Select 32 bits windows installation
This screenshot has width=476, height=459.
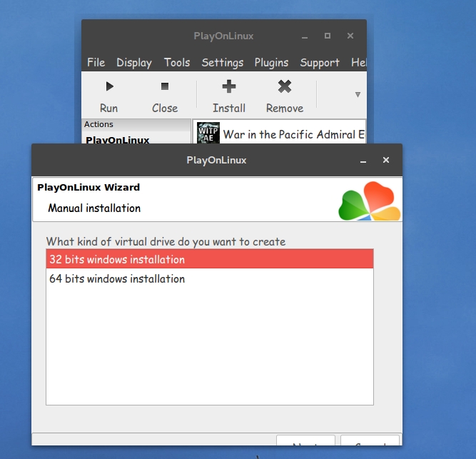pyautogui.click(x=210, y=259)
